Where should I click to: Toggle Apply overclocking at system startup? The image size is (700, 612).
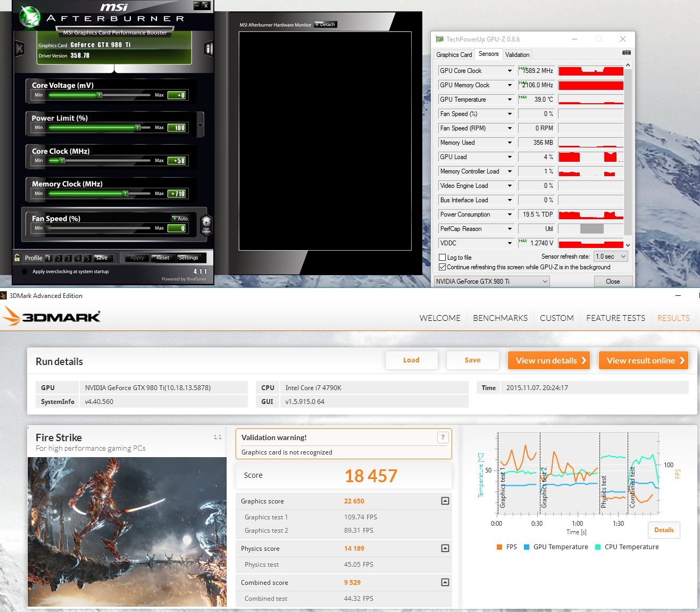[24, 272]
